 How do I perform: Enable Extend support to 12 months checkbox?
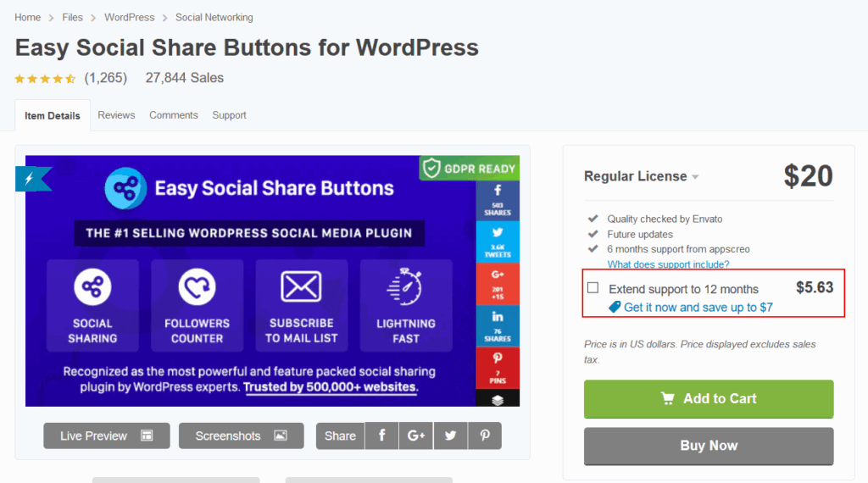(x=593, y=288)
